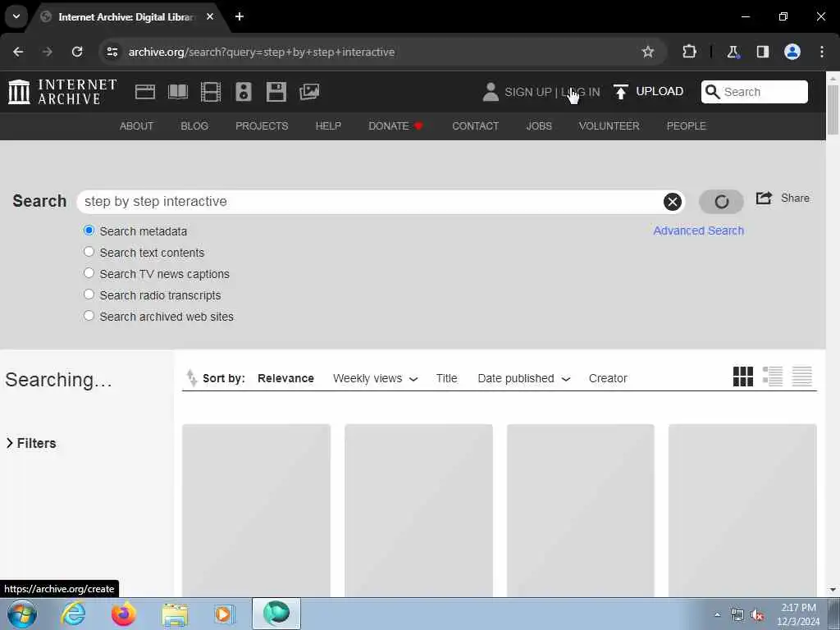Image resolution: width=840 pixels, height=630 pixels.
Task: Click the user avatar icon beside SIGN UP
Action: tap(491, 92)
